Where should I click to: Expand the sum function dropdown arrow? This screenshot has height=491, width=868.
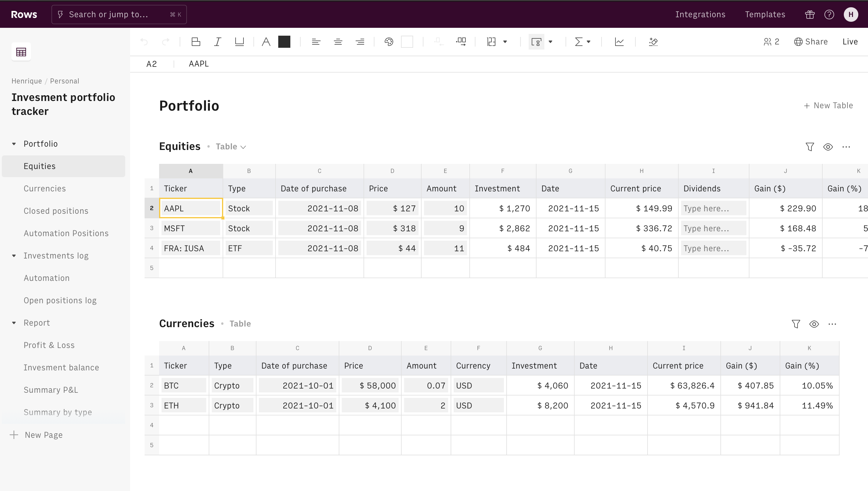point(589,41)
